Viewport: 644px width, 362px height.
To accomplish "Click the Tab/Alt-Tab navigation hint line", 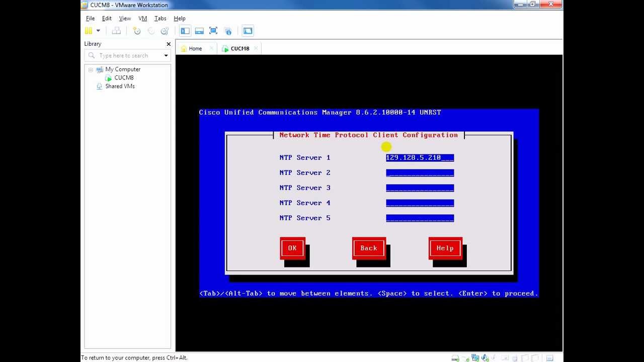I will 369,293.
